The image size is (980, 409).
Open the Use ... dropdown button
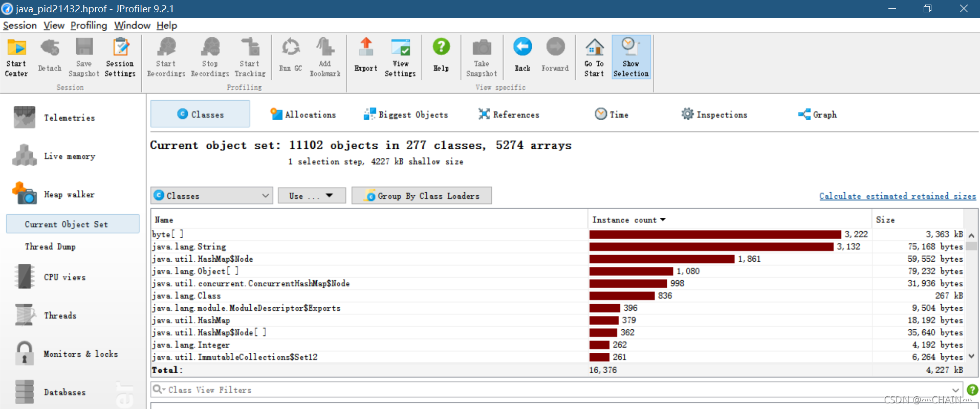(312, 195)
